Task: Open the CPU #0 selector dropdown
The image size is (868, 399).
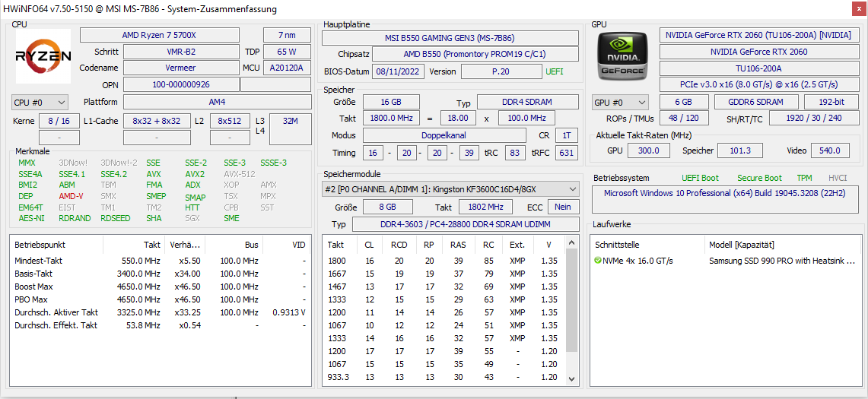Action: (40, 103)
